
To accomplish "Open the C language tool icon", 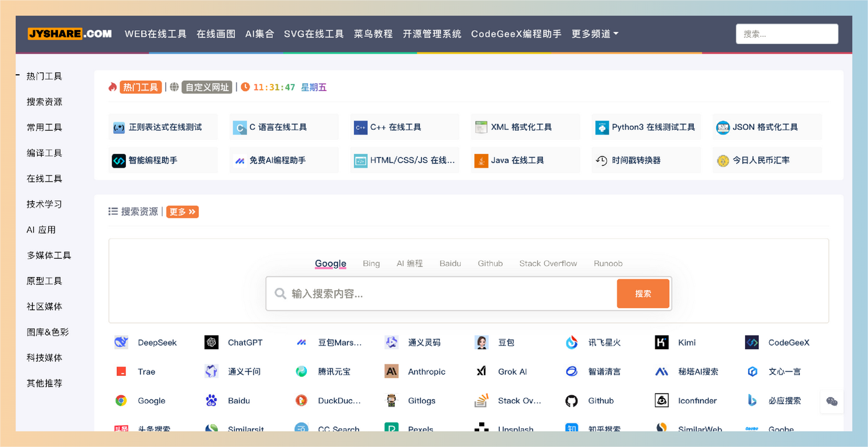I will [x=239, y=128].
